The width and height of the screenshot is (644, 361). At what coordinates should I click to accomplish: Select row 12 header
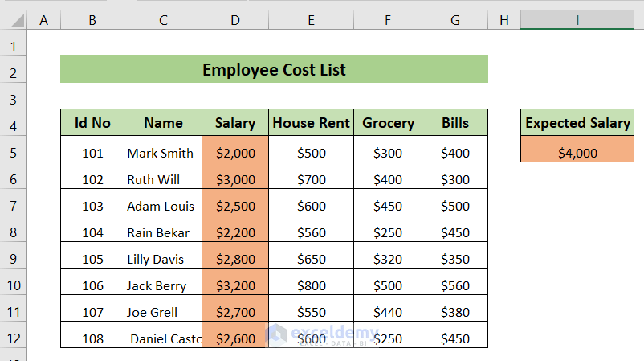[14, 338]
